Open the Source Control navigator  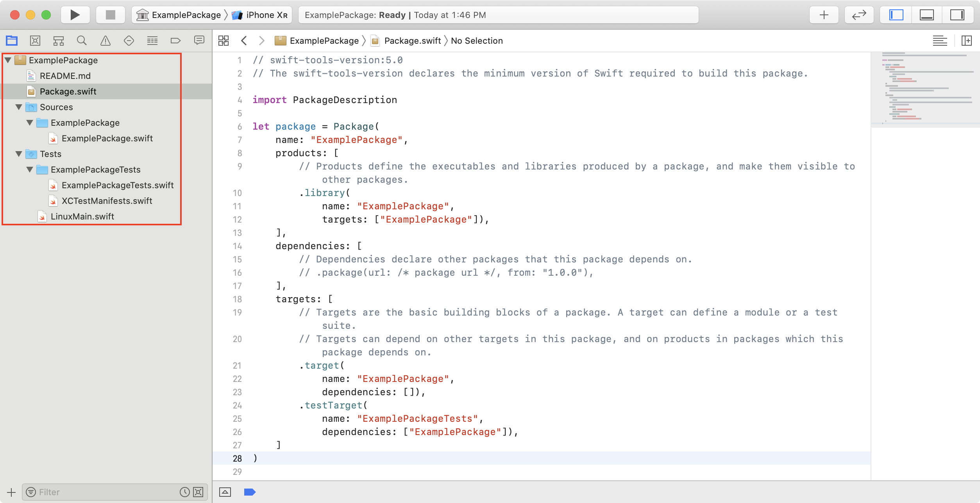pos(35,40)
